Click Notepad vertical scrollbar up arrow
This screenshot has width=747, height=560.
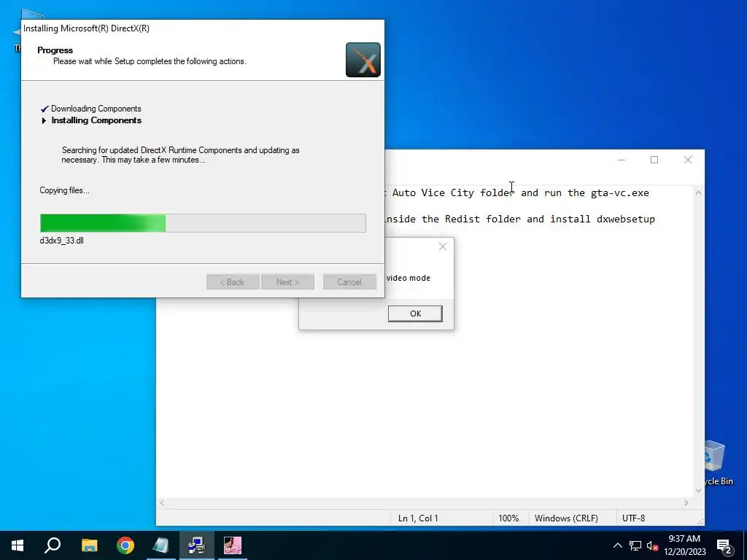tap(698, 192)
